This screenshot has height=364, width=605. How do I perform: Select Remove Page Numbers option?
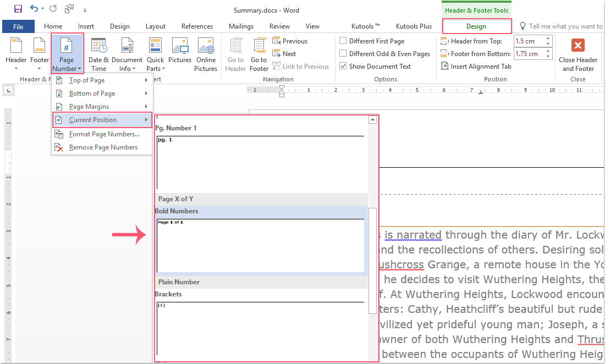point(103,147)
